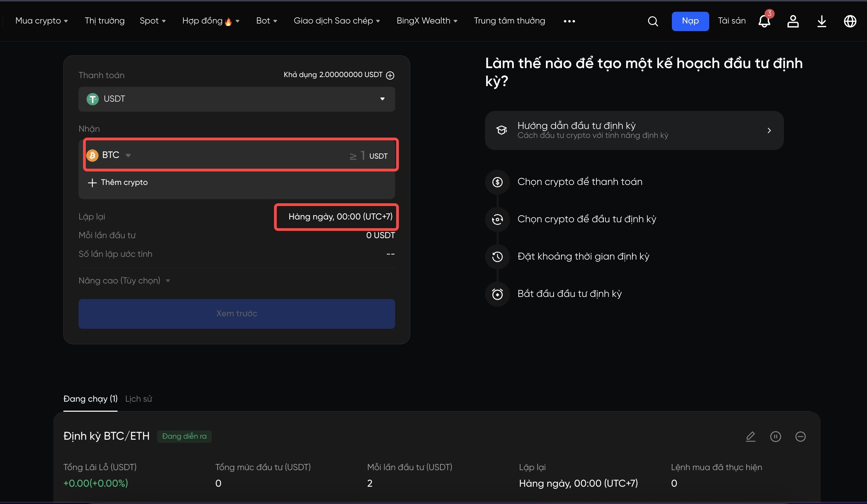This screenshot has height=504, width=867.
Task: Click the download app icon
Action: pos(822,21)
